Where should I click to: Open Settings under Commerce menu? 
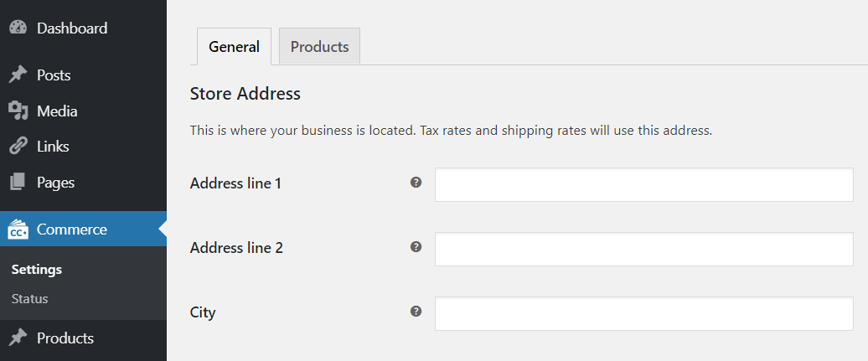tap(37, 270)
